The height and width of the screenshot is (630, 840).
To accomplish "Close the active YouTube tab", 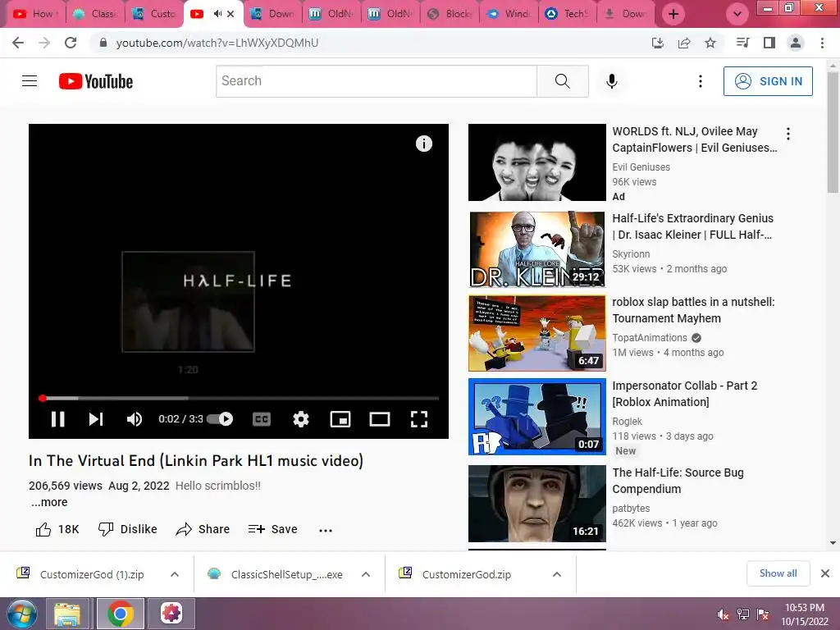I will (231, 14).
